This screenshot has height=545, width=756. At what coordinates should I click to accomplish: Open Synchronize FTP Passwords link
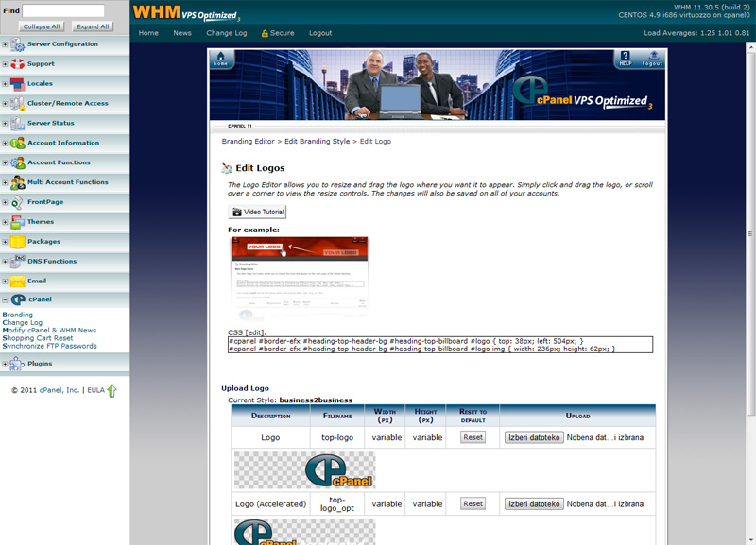pyautogui.click(x=50, y=346)
